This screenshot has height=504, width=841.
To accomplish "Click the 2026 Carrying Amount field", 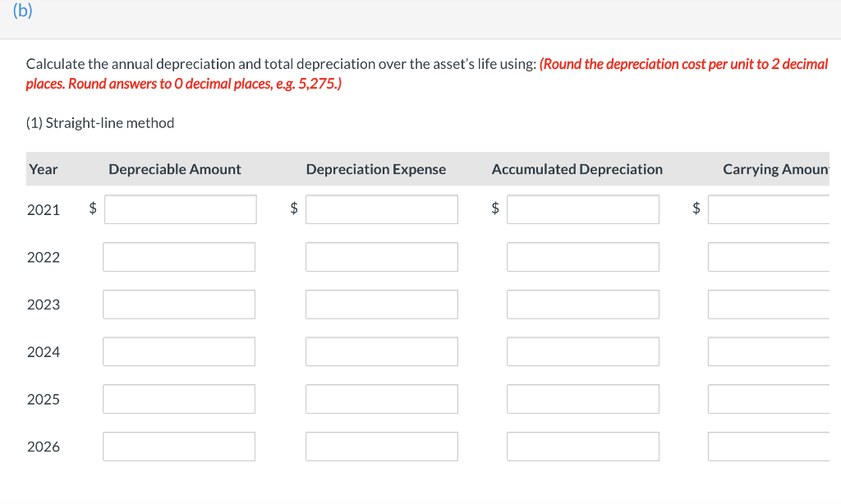I will coord(769,446).
